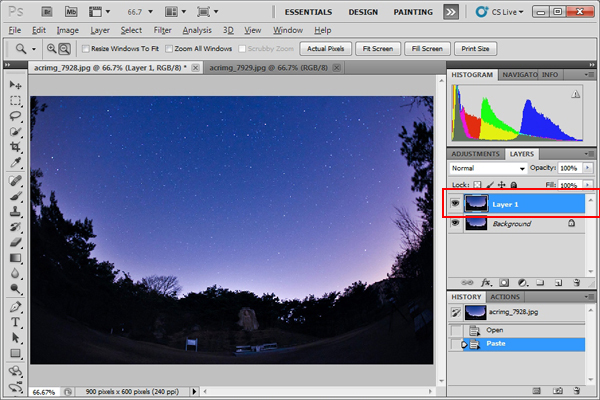Image resolution: width=600 pixels, height=400 pixels.
Task: Open View Extras dropdown in top bar
Action: tap(99, 12)
